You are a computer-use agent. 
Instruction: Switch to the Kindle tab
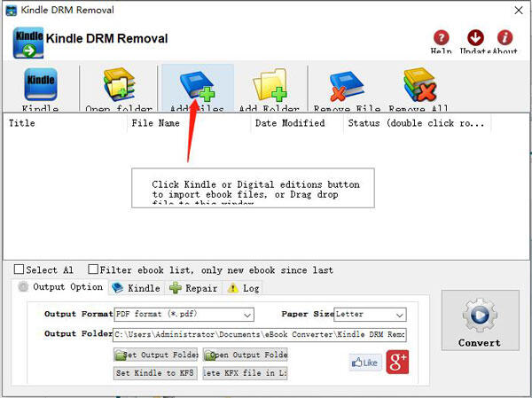tap(136, 288)
